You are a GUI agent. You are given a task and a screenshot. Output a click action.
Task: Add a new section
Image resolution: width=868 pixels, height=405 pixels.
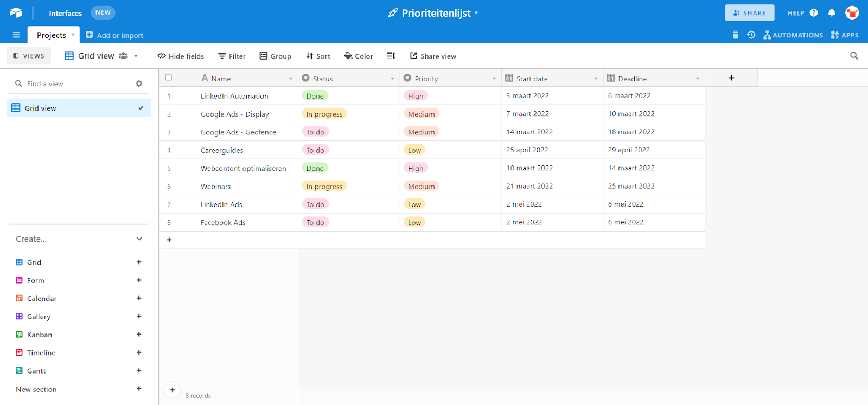coord(139,389)
